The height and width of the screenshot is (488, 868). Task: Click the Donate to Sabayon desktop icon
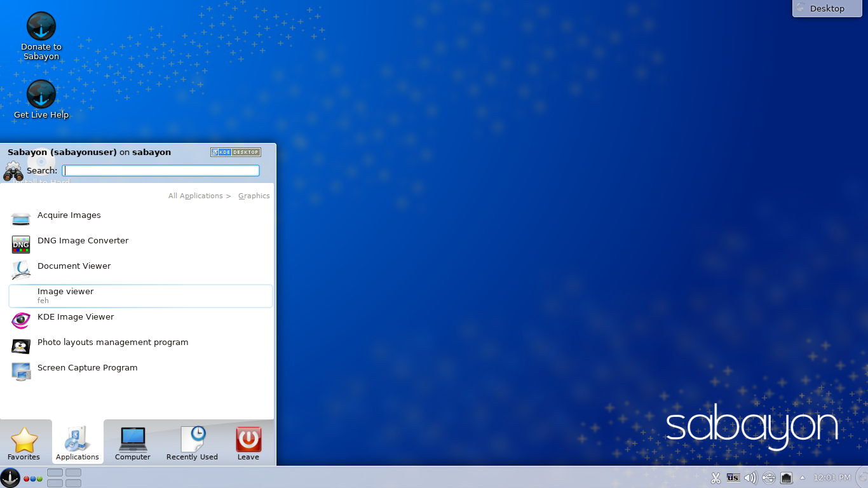point(41,27)
